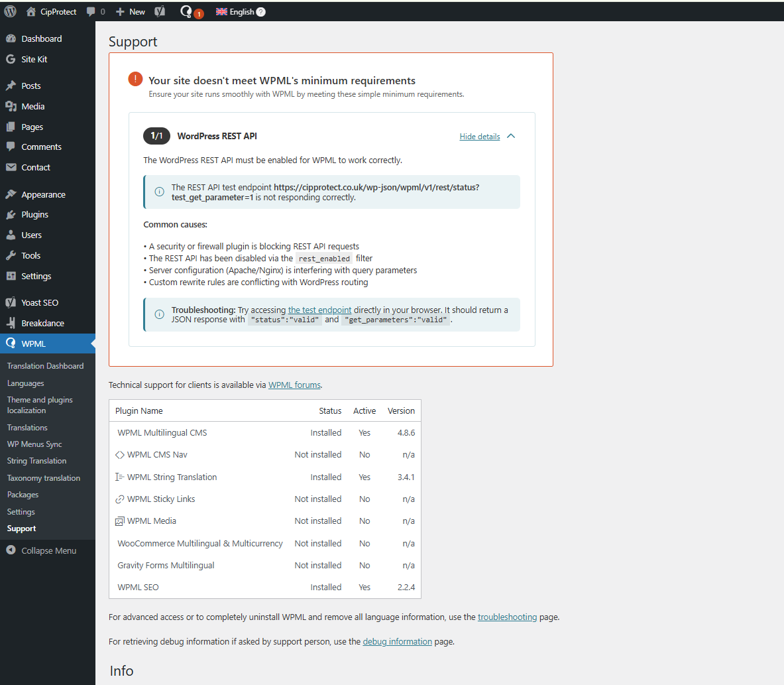Click the Media sidebar icon

pos(11,106)
